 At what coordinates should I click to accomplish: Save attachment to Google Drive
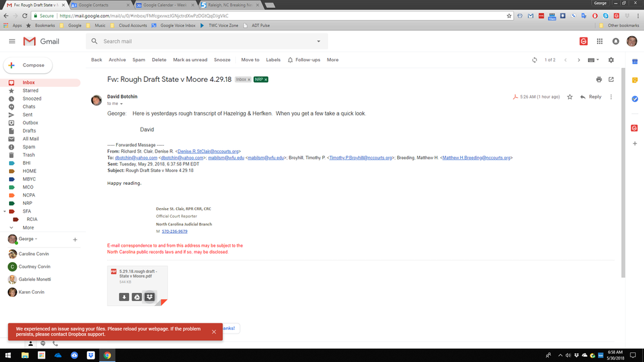[137, 297]
